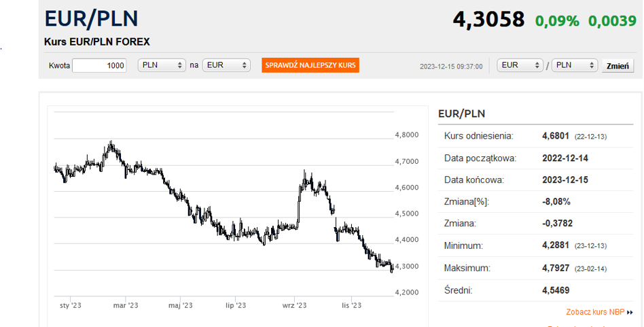This screenshot has width=644, height=327.
Task: Follow the Zobacz kurs NBP link
Action: pyautogui.click(x=594, y=313)
